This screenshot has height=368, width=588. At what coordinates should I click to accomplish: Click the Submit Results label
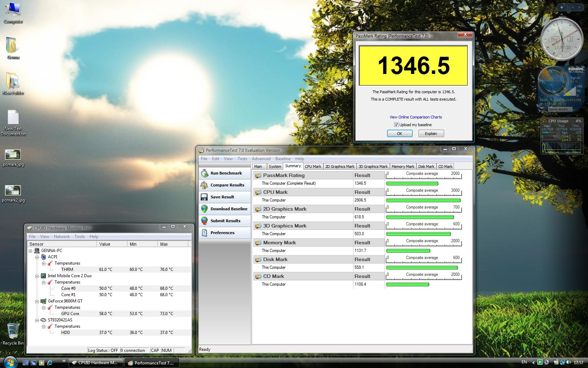coord(225,221)
